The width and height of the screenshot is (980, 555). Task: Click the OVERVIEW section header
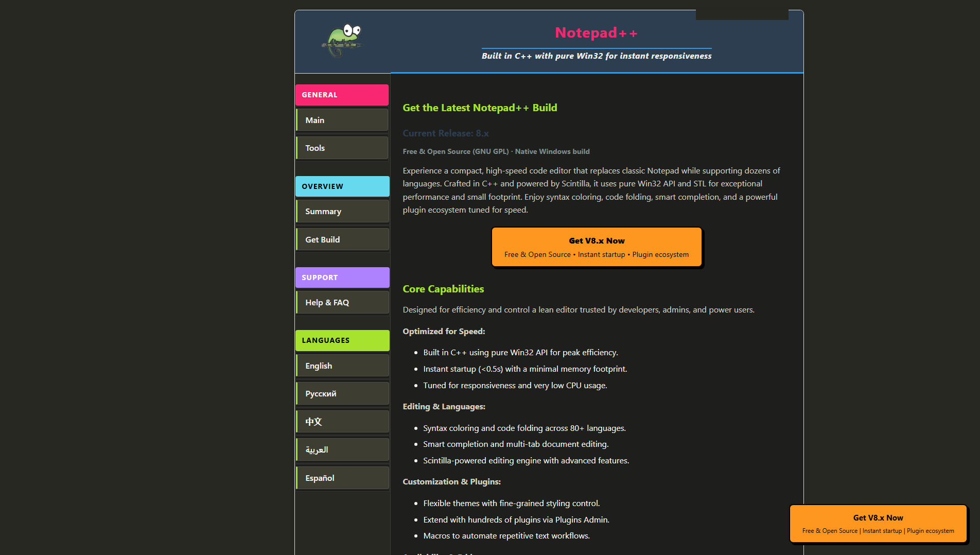coord(342,186)
